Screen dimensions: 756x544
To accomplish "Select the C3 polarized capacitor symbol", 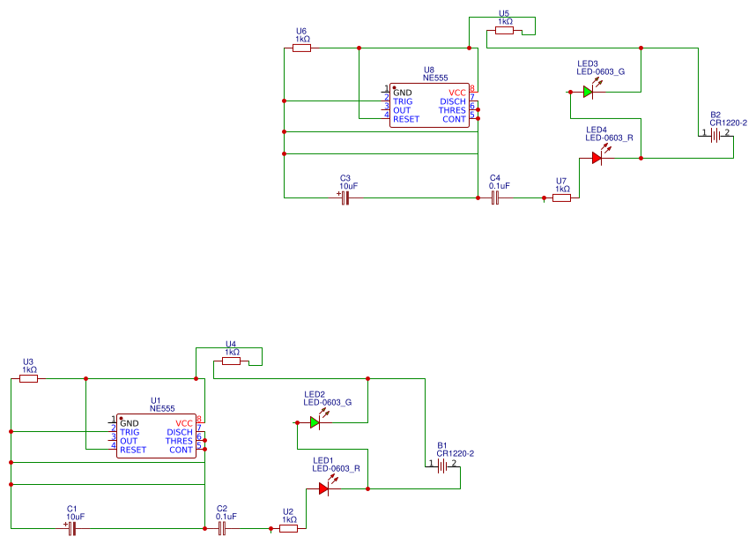I will (x=345, y=197).
